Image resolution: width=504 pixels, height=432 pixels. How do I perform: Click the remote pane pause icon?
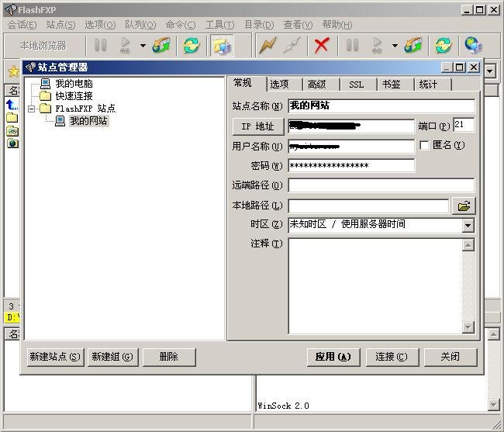point(352,46)
